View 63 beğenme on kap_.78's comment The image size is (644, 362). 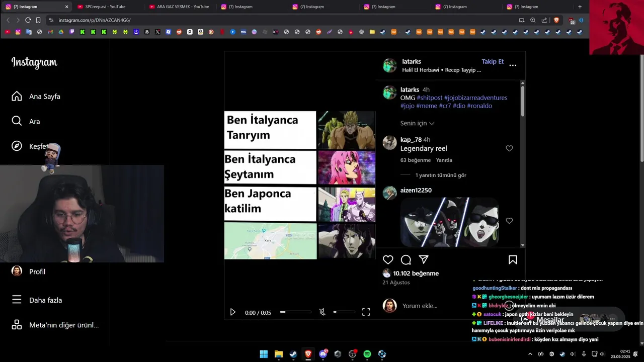[416, 160]
